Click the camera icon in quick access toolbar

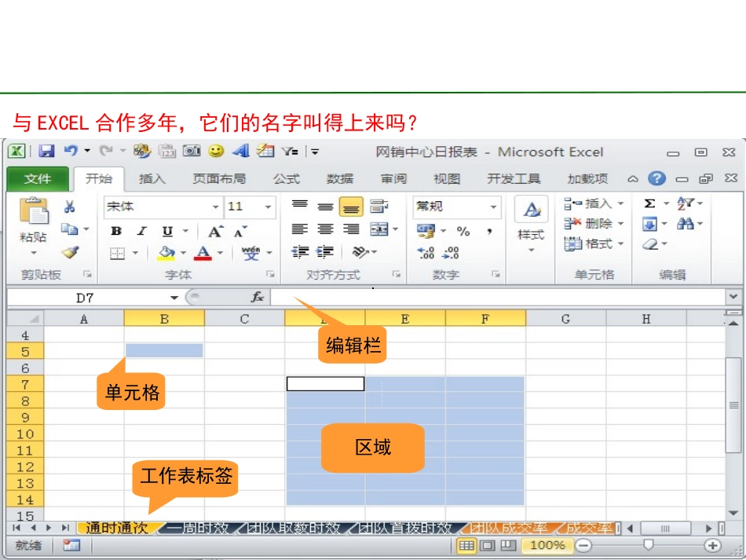pyautogui.click(x=192, y=152)
